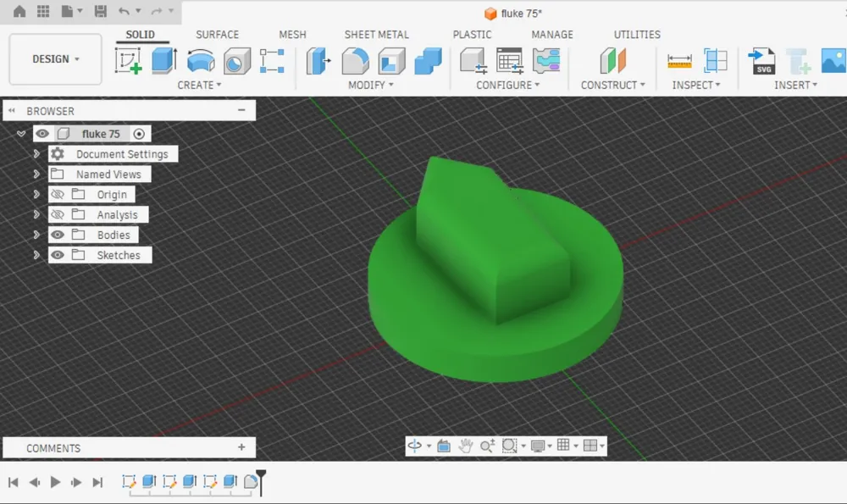Image resolution: width=847 pixels, height=504 pixels.
Task: Switch to the PLASTIC tab
Action: click(472, 35)
